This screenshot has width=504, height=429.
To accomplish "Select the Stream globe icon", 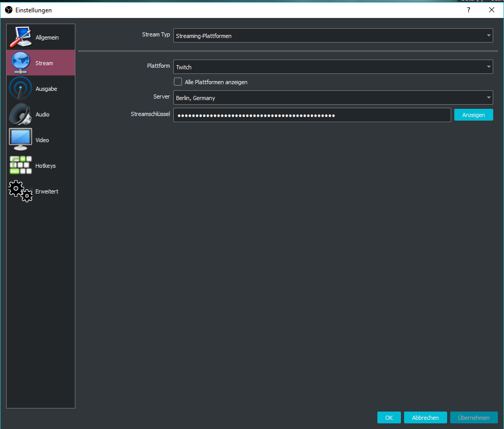I will tap(21, 63).
